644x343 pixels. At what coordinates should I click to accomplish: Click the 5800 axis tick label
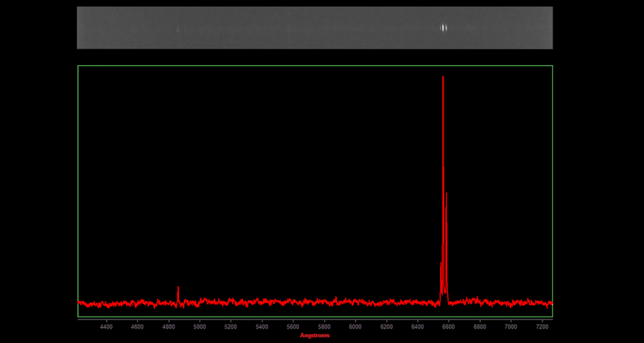(x=324, y=327)
